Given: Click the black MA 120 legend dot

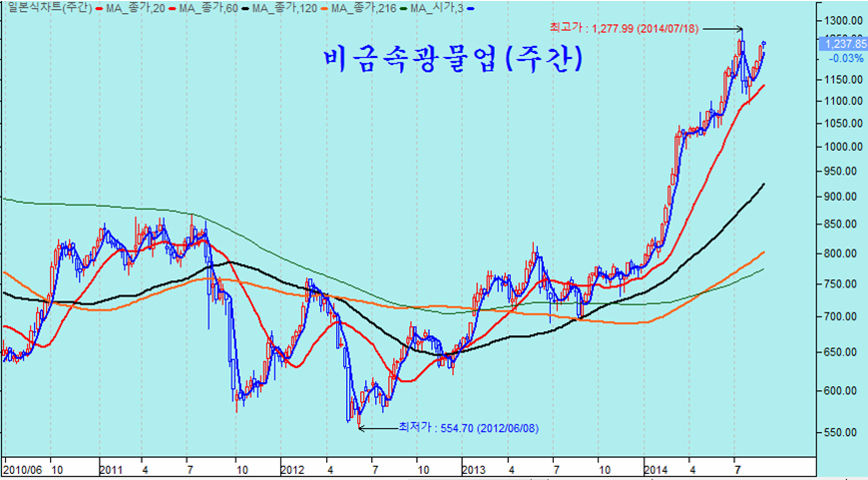Looking at the screenshot, I should click(x=243, y=8).
